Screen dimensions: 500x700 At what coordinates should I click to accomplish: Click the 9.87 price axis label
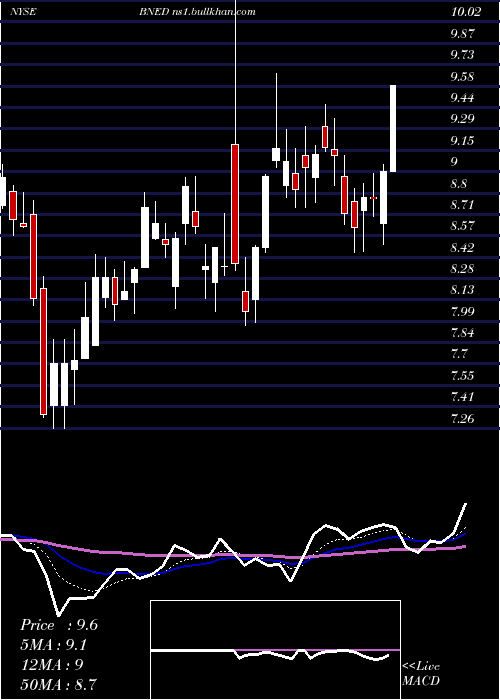(x=462, y=33)
